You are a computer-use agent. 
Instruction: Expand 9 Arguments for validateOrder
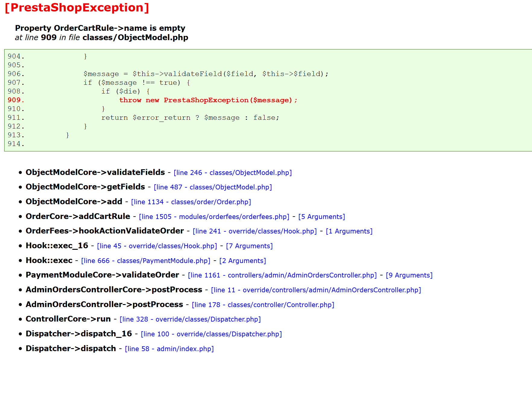coord(409,275)
